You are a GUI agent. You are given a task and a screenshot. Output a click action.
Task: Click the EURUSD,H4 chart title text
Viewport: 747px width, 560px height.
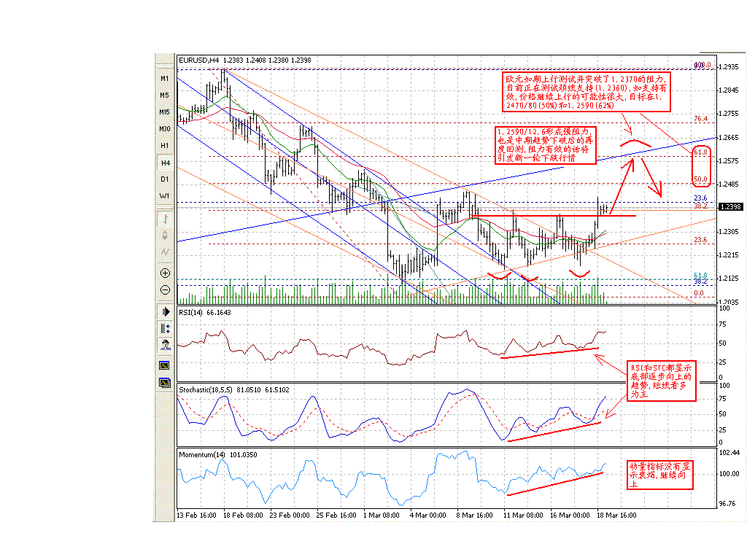(198, 61)
